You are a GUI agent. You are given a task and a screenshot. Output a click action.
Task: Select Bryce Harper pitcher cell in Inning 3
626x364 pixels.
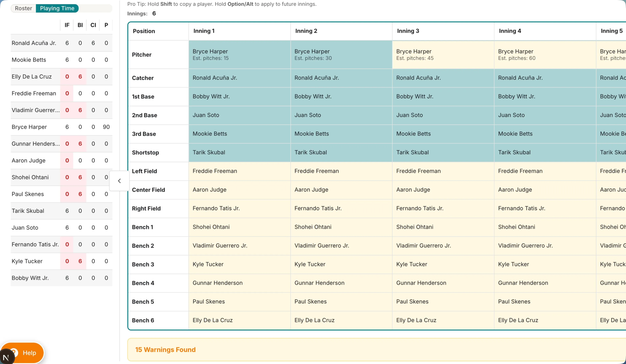click(x=443, y=55)
